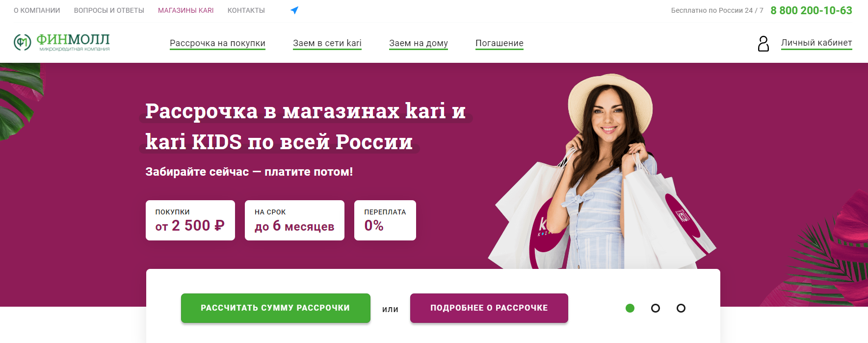Click ПОДРОБНЕЕ О РАССРОЧКЕ button
Viewport: 868px width, 343px height.
489,308
